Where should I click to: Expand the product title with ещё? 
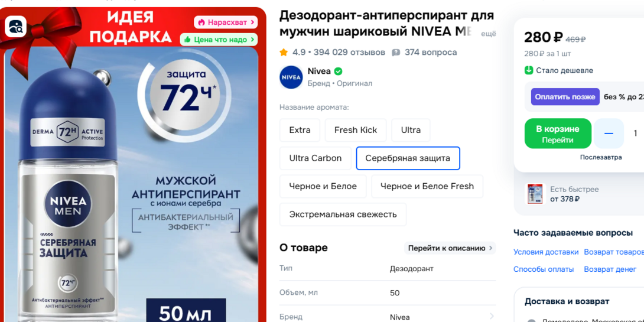[x=489, y=34]
